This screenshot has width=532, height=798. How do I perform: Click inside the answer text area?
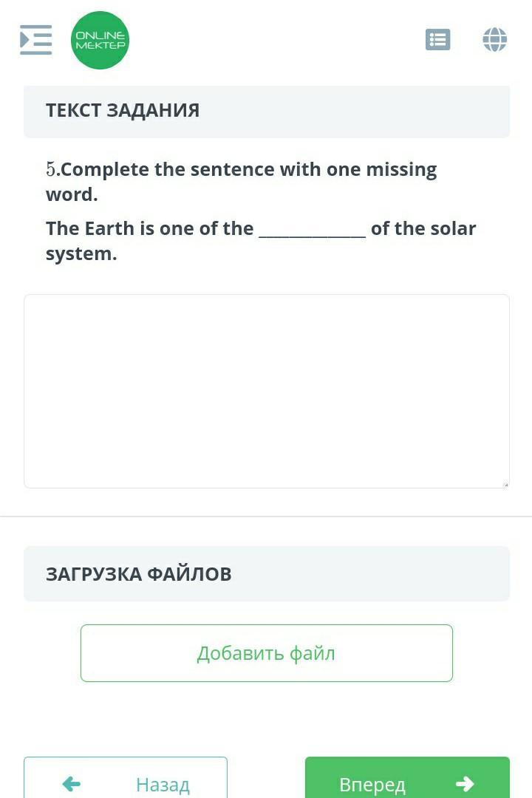pos(266,391)
